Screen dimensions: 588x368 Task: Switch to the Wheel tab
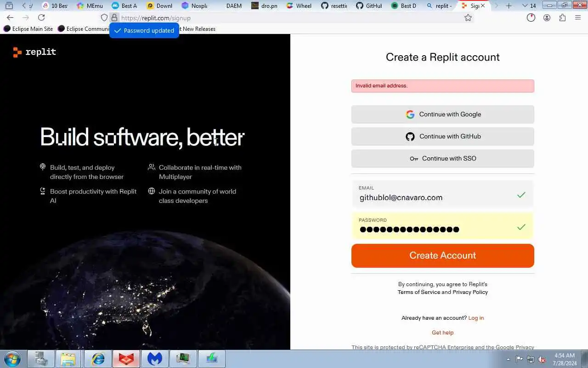tap(299, 6)
